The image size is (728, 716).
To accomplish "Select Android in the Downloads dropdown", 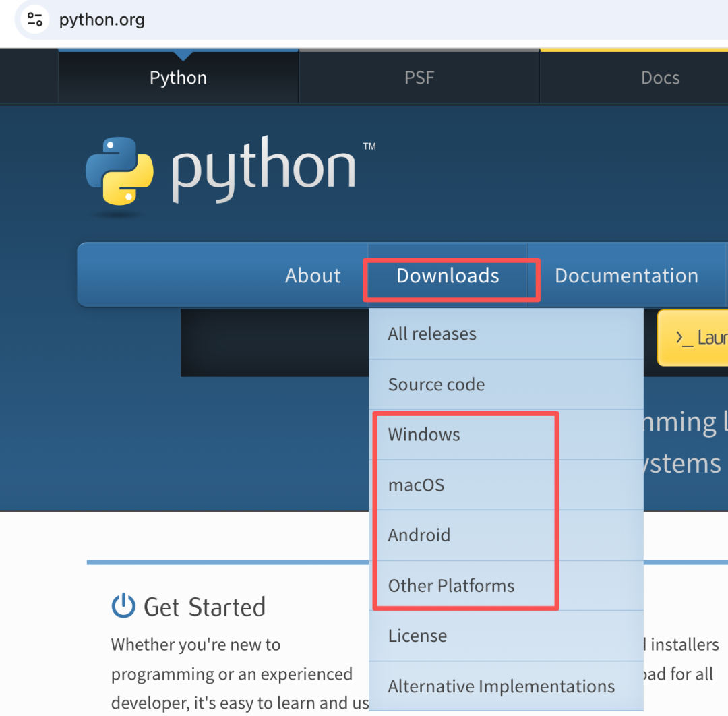I will [x=506, y=535].
